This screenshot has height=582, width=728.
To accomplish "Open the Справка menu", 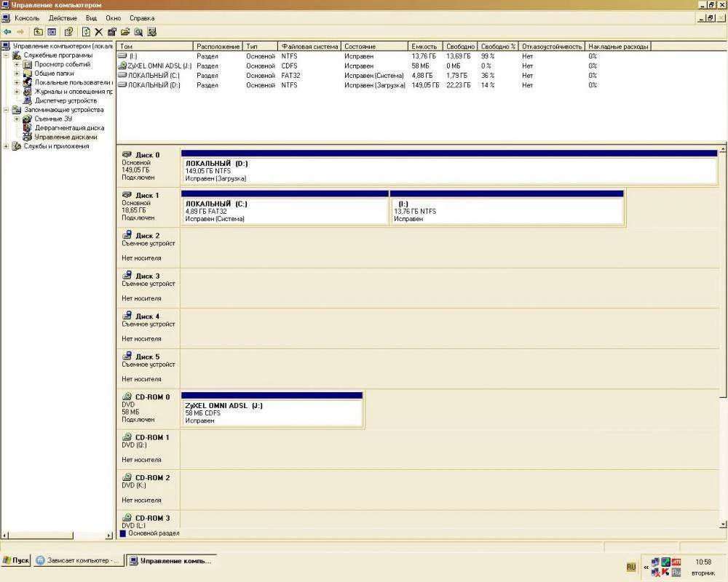I will 142,18.
